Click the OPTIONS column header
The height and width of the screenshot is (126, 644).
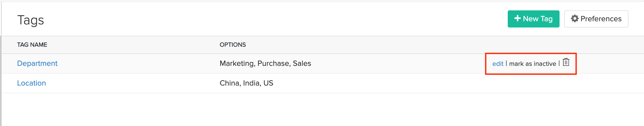pos(233,45)
